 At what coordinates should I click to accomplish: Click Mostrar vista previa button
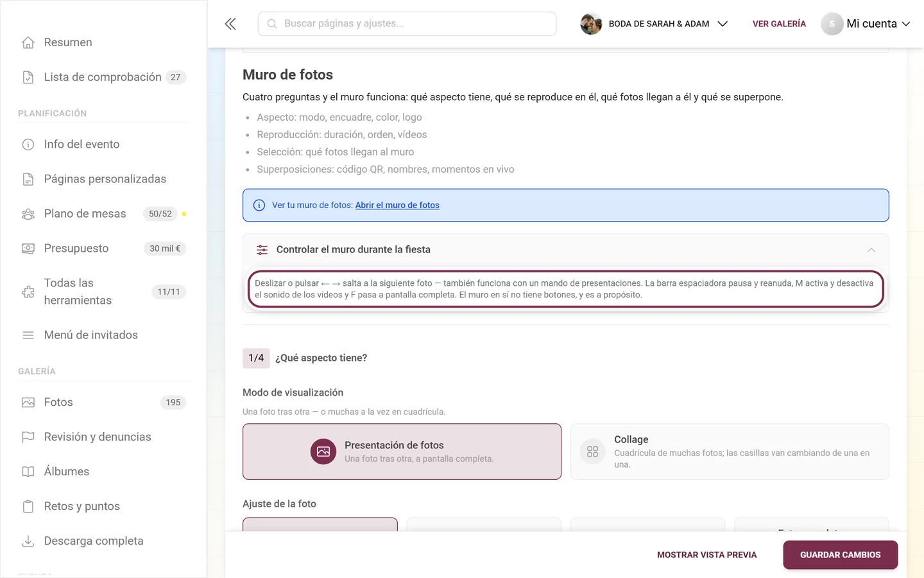tap(707, 555)
